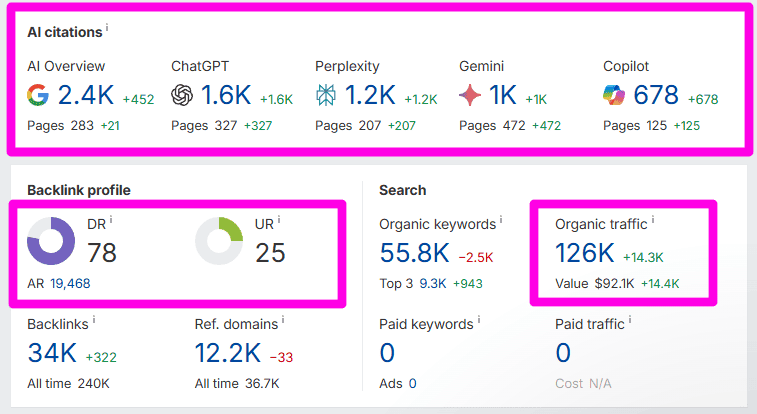
Task: Click the Top 3 9.3K keywords count
Action: point(432,284)
